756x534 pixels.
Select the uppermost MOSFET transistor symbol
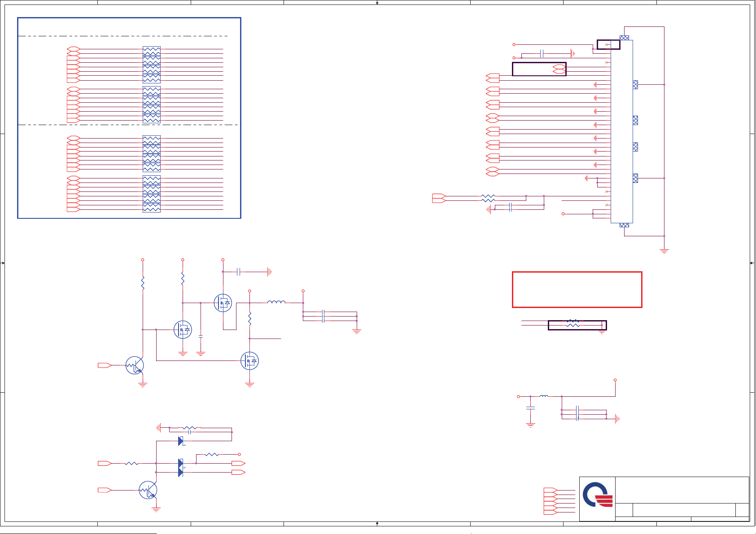(x=223, y=303)
